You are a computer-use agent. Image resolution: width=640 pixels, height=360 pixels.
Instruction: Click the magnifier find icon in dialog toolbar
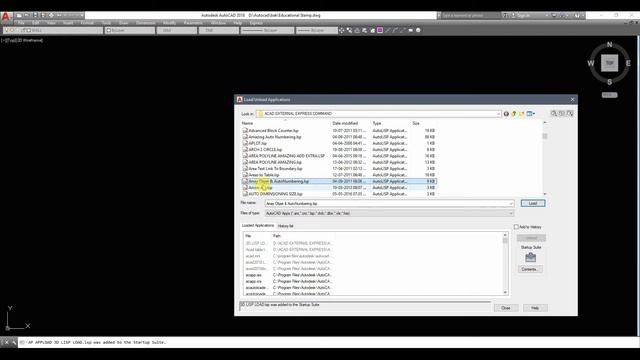click(553, 113)
